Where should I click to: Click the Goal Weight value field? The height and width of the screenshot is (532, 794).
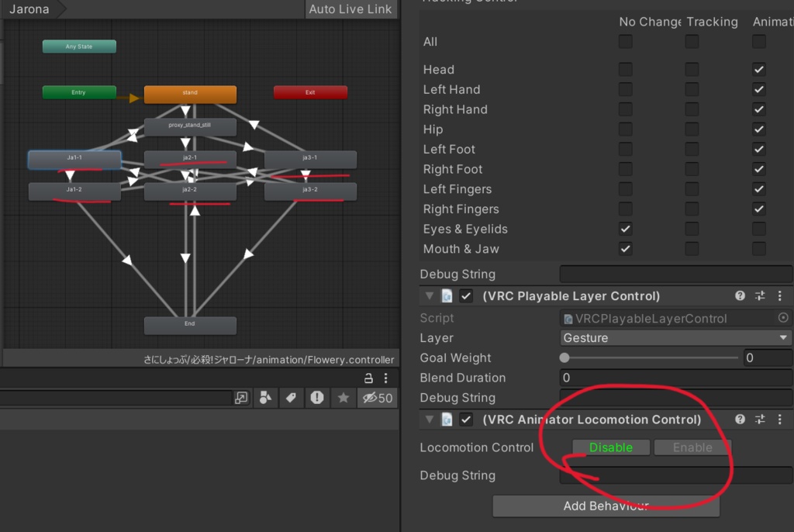[768, 358]
